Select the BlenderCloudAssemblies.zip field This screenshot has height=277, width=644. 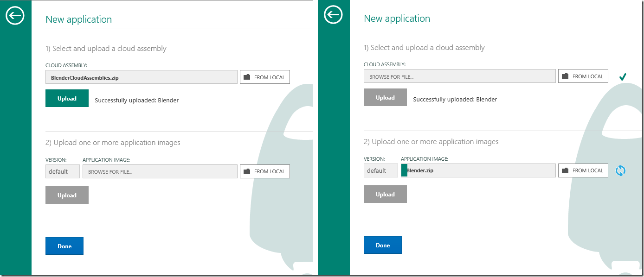point(142,76)
